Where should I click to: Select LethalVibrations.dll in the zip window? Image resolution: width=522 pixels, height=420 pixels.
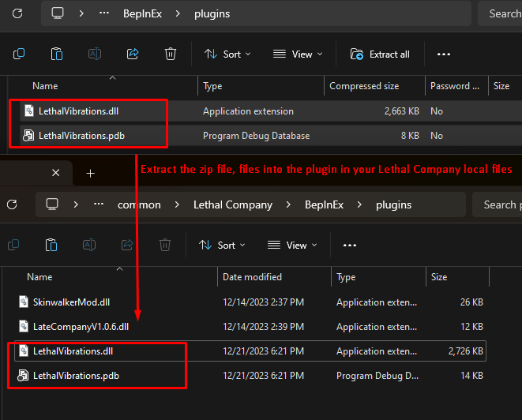click(78, 111)
